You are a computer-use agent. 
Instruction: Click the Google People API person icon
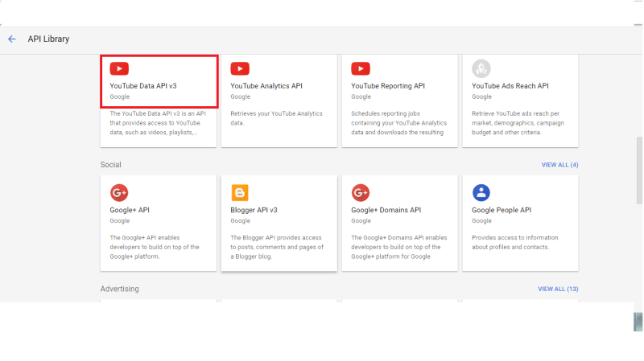click(x=481, y=192)
